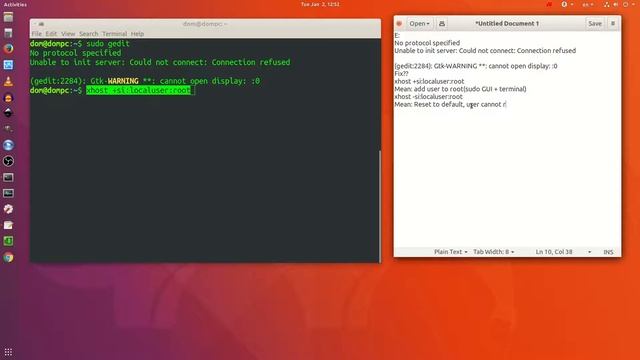640x360 pixels.
Task: Close the gedit window
Action: point(399,24)
